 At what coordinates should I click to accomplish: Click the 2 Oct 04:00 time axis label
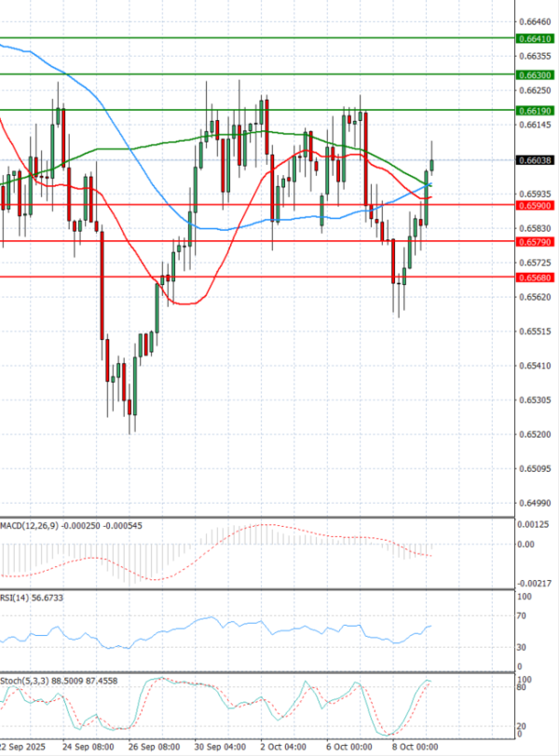[282, 747]
